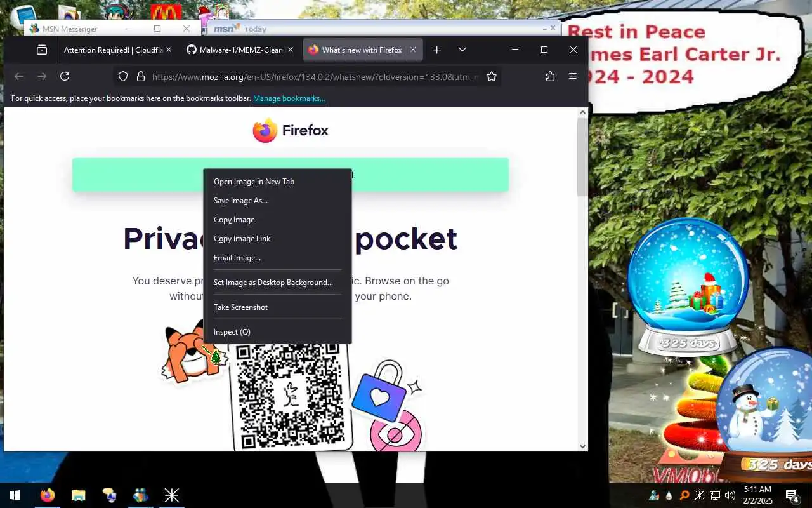The height and width of the screenshot is (508, 812).
Task: Choose Email Image from context menu
Action: click(x=277, y=258)
